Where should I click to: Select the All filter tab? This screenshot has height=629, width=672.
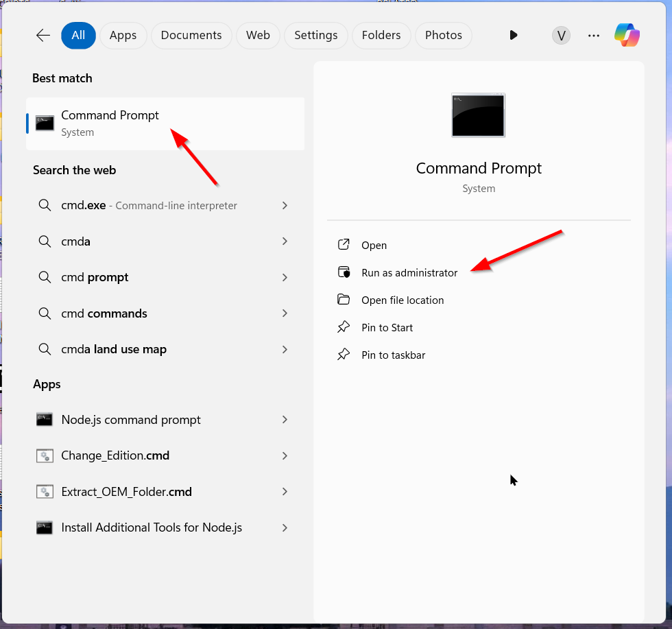point(78,35)
